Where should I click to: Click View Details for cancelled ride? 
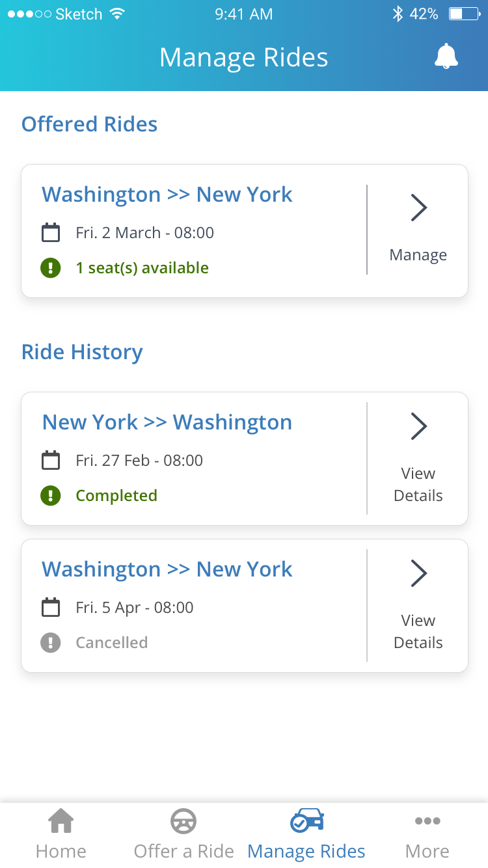click(418, 632)
